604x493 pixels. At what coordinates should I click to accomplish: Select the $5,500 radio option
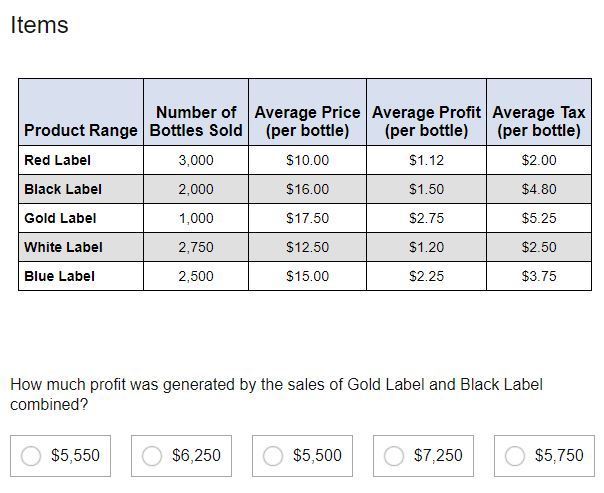(x=273, y=456)
